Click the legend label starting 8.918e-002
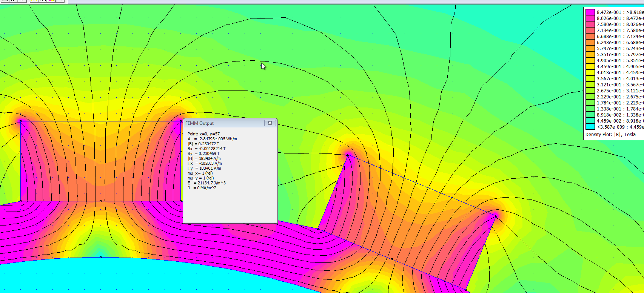The width and height of the screenshot is (644, 293). (620, 115)
